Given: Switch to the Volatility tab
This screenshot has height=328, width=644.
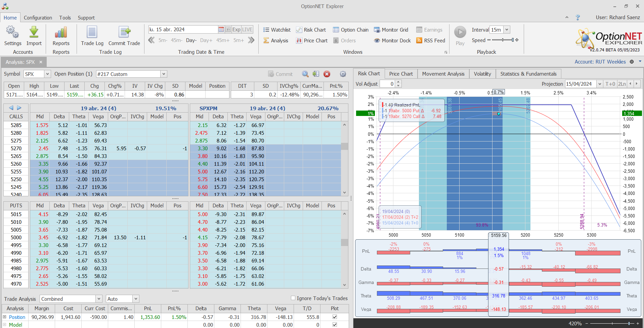Looking at the screenshot, I should tap(482, 74).
